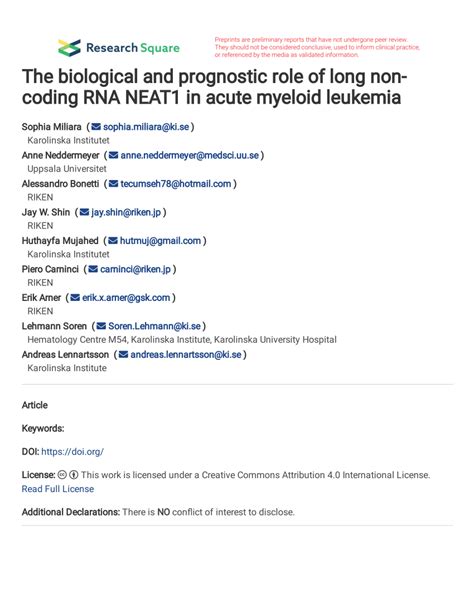
Task: Click the Research Square wordmark text
Action: pyautogui.click(x=133, y=48)
